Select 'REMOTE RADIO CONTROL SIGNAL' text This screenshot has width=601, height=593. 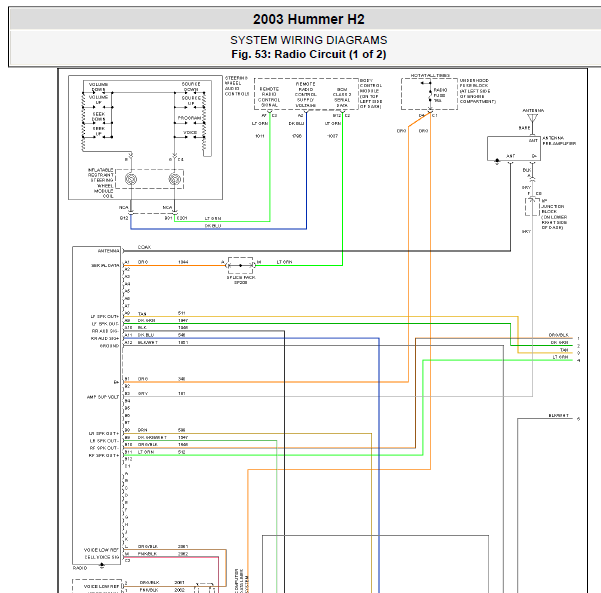269,97
